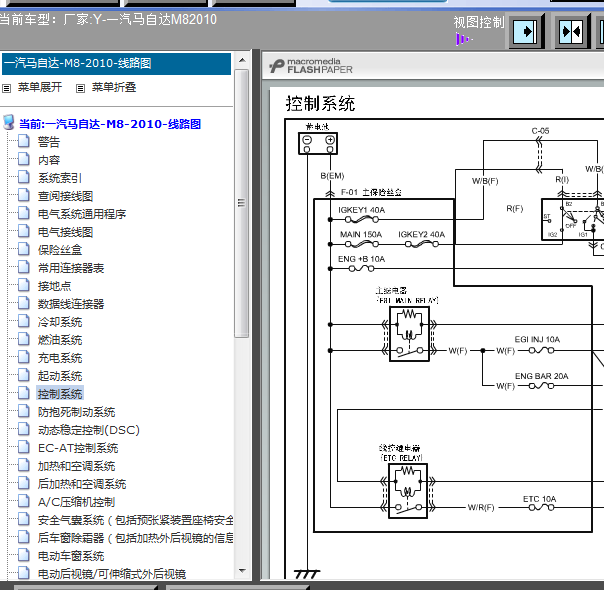Image resolution: width=604 pixels, height=590 pixels.
Task: Click the tree panel scroll-up arrow
Action: click(x=242, y=60)
